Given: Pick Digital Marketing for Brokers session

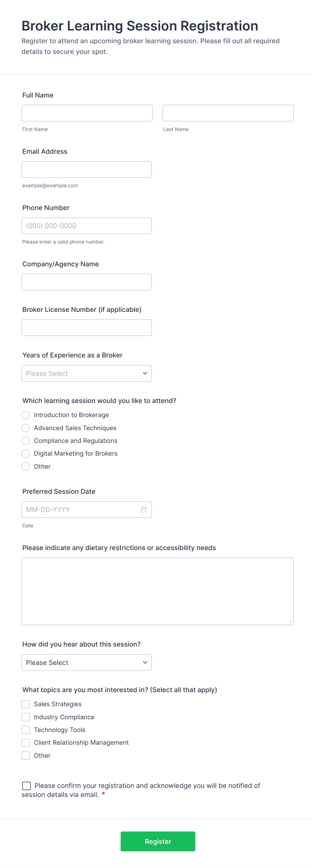Looking at the screenshot, I should tap(25, 454).
